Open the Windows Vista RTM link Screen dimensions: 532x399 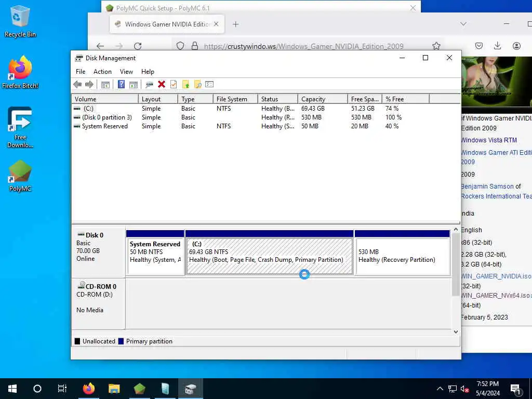489,140
